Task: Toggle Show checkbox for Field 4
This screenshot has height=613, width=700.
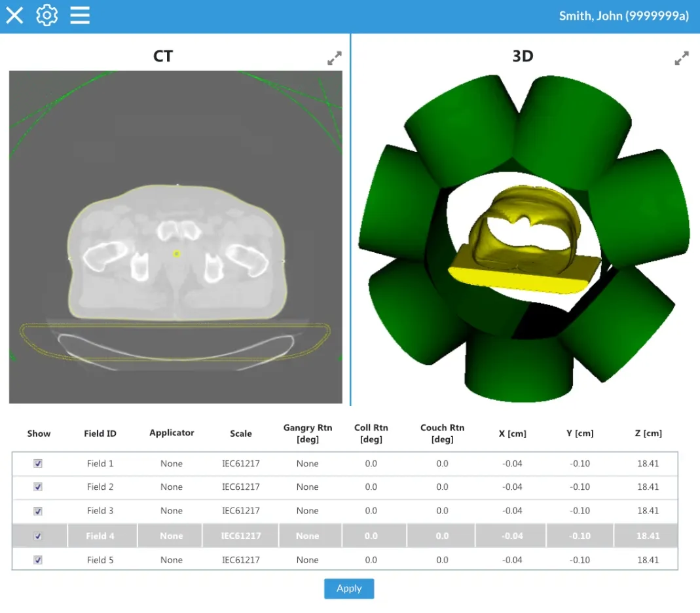Action: (38, 536)
